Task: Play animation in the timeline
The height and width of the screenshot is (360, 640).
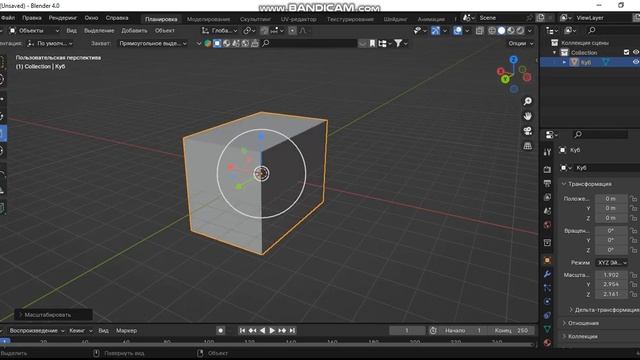Action: pos(272,331)
